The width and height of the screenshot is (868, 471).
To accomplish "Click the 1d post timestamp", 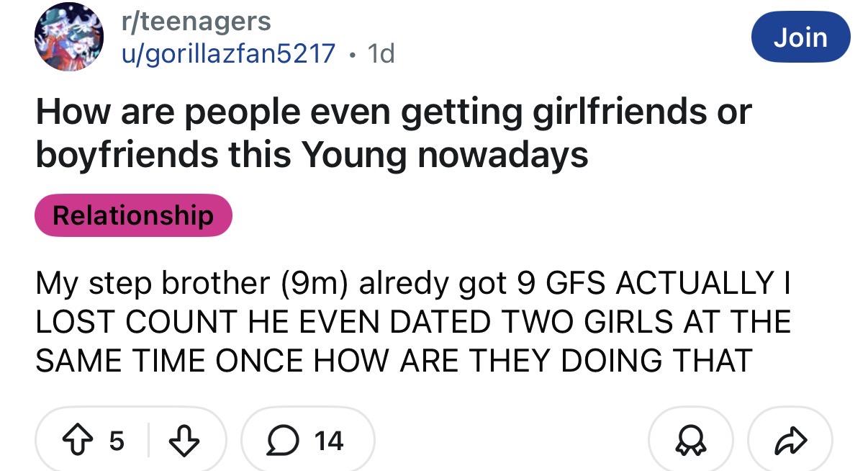I will [x=380, y=53].
